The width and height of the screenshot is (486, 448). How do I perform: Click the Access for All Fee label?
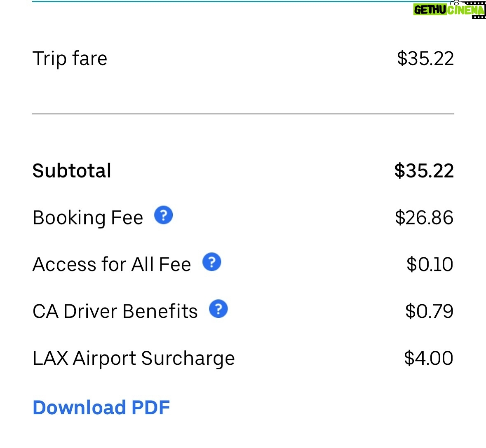pos(112,264)
